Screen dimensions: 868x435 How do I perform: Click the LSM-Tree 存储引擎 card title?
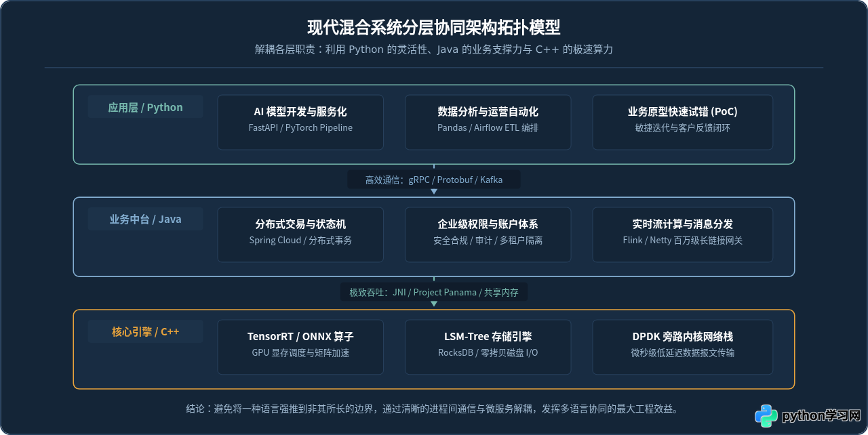[x=488, y=337]
